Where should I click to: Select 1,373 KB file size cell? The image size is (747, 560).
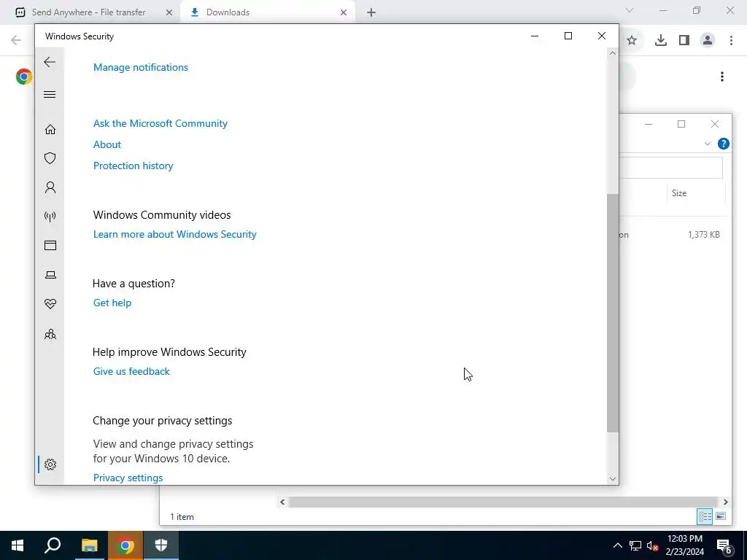coord(704,235)
